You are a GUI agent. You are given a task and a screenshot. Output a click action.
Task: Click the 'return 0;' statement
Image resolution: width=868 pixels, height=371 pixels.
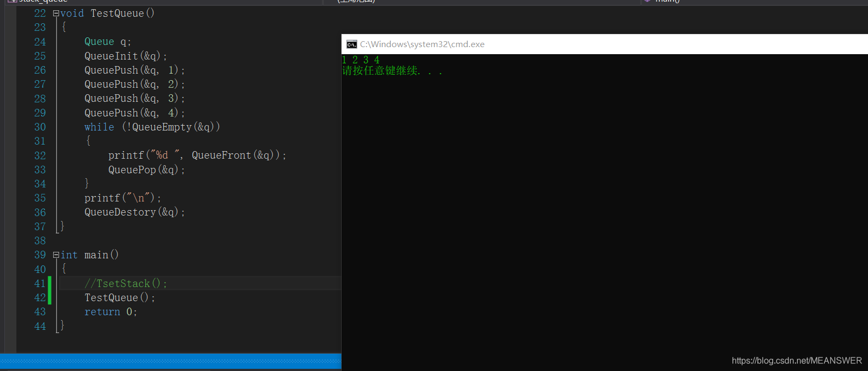pos(111,312)
